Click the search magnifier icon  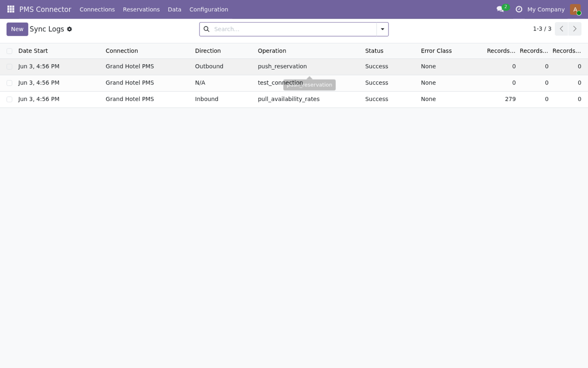coord(206,29)
